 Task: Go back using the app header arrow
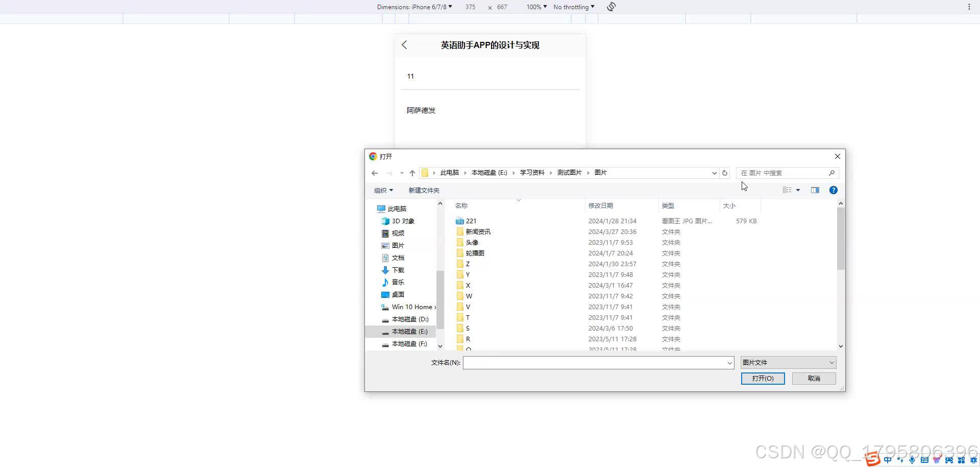point(404,45)
